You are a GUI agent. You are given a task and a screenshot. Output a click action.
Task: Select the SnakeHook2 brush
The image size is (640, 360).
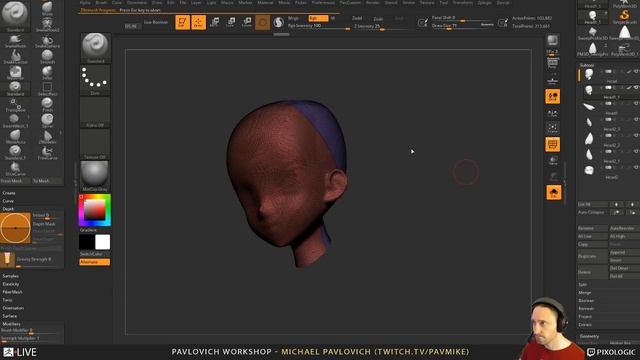point(47,24)
